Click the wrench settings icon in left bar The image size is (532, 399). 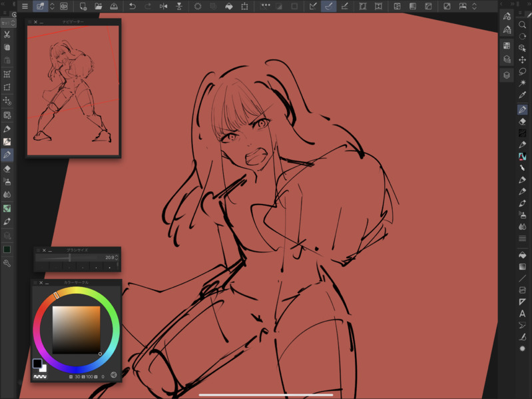[7, 263]
